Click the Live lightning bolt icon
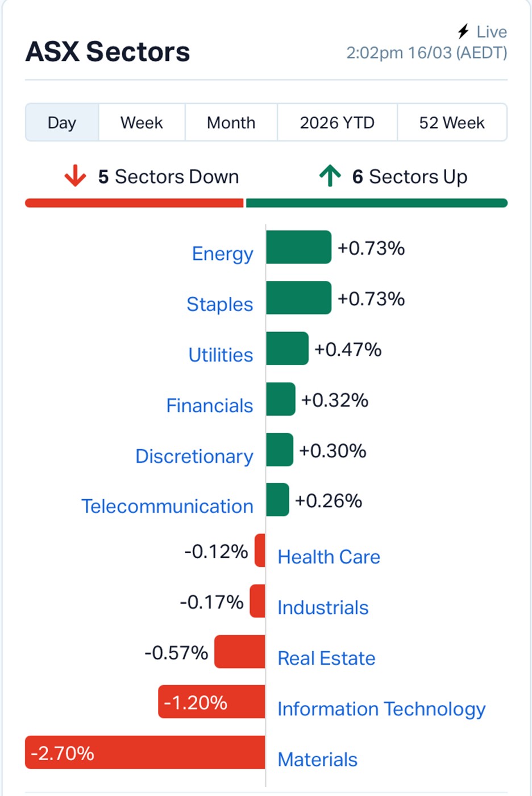 pyautogui.click(x=463, y=31)
